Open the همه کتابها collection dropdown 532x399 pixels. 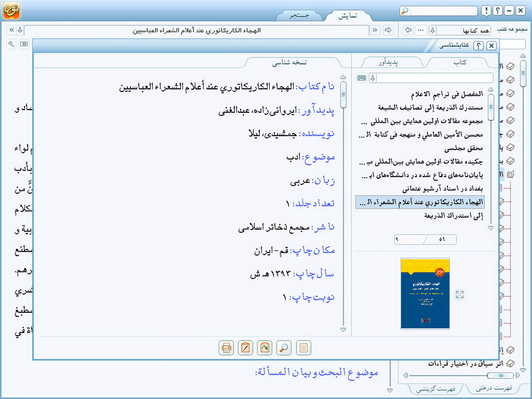coord(432,30)
